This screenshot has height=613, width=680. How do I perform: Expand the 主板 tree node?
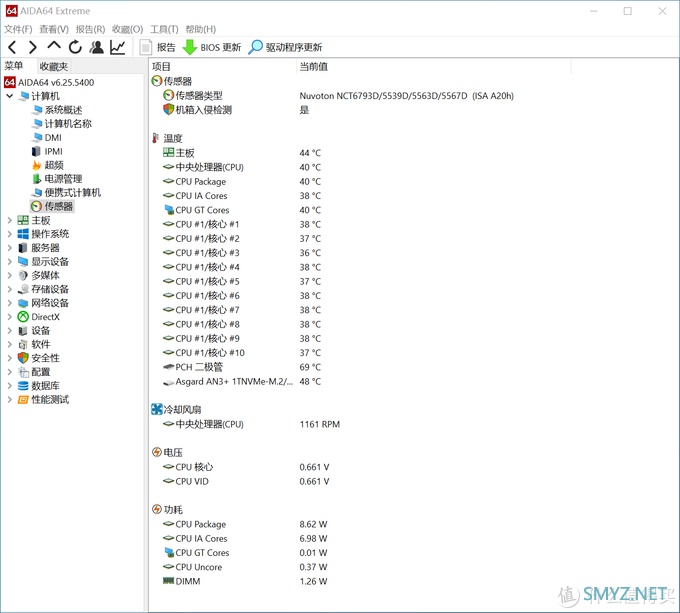pos(10,220)
